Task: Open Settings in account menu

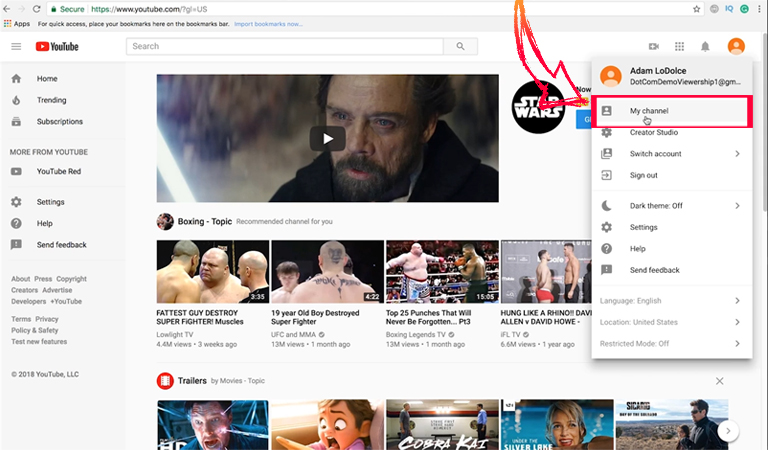Action: 672,227
